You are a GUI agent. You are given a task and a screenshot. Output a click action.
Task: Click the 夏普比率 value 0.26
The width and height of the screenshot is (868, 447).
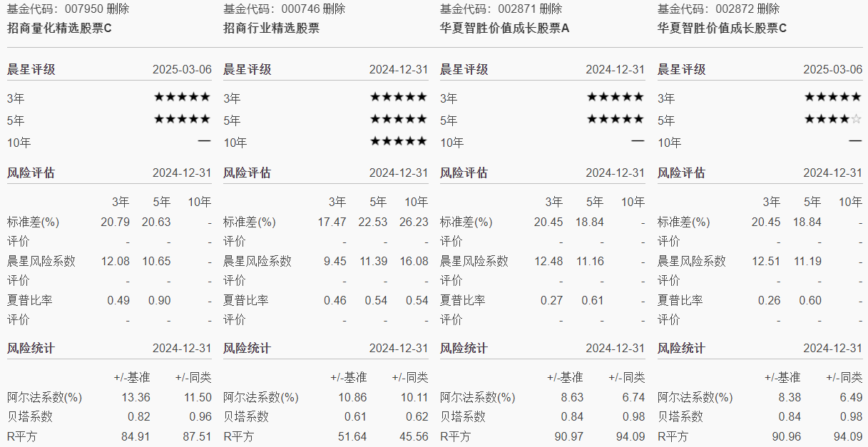[x=769, y=301]
